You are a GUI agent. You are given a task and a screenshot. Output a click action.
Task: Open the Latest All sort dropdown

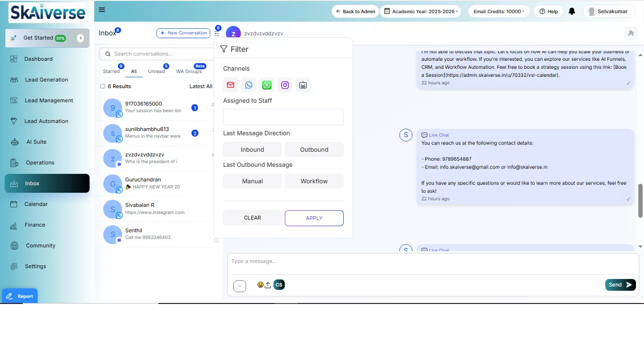[x=201, y=86]
